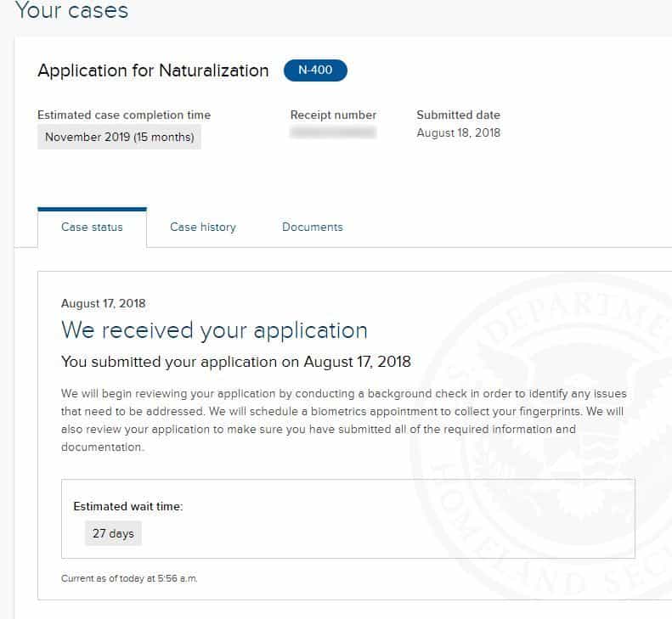This screenshot has height=619, width=672.
Task: Click the N-400 form badge
Action: (315, 70)
